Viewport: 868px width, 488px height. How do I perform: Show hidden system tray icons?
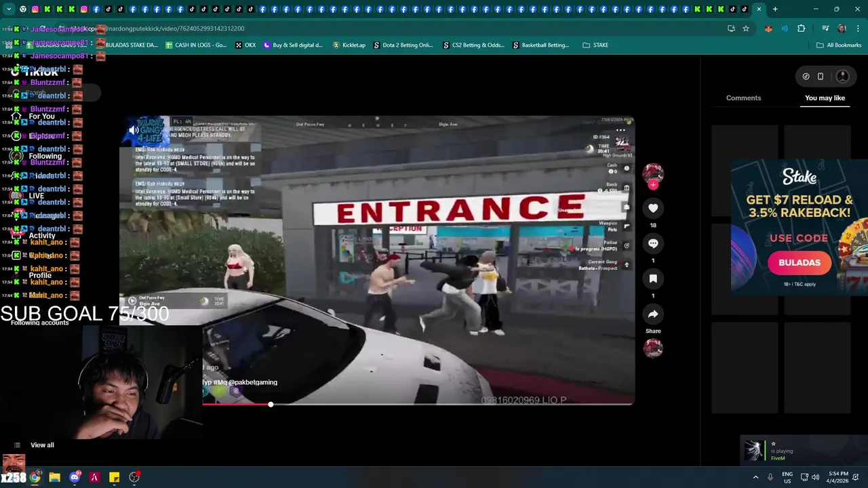[x=755, y=477]
